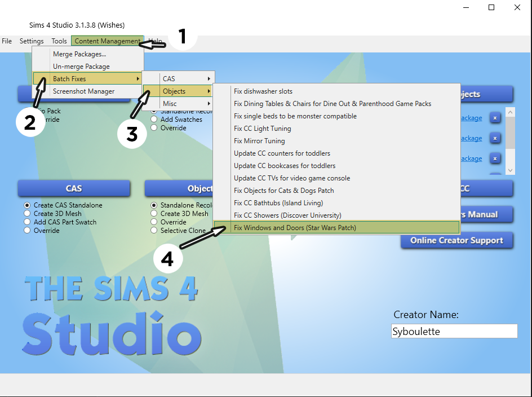Select Fix CC Bathtubs (Island Living)
The image size is (532, 397).
coord(336,203)
